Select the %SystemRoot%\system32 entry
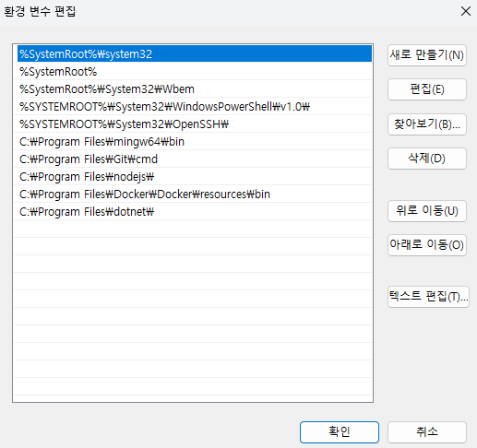The image size is (477, 448). click(195, 53)
